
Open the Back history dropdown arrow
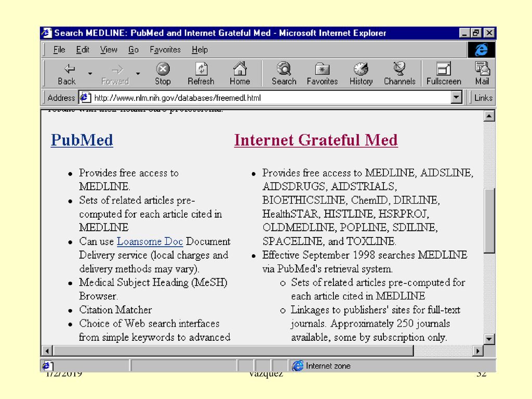[90, 73]
